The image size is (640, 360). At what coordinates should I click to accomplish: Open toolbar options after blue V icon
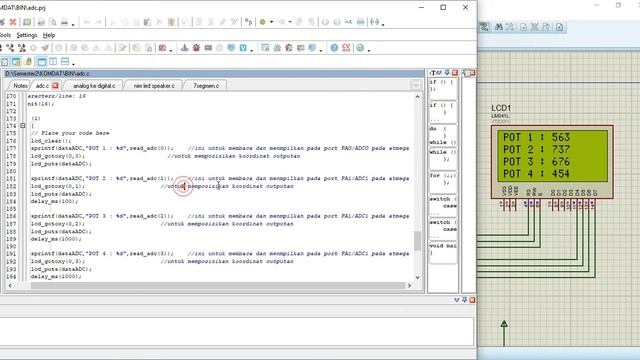point(251,50)
